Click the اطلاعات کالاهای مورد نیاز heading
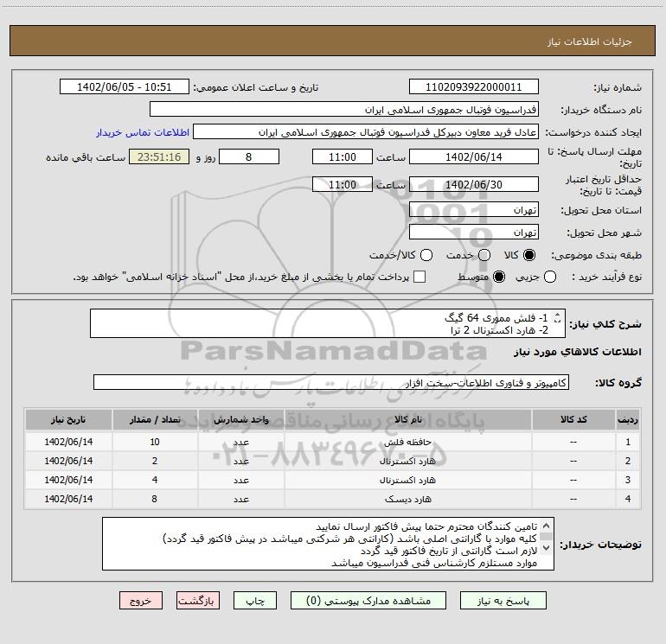The width and height of the screenshot is (666, 644). 578,352
